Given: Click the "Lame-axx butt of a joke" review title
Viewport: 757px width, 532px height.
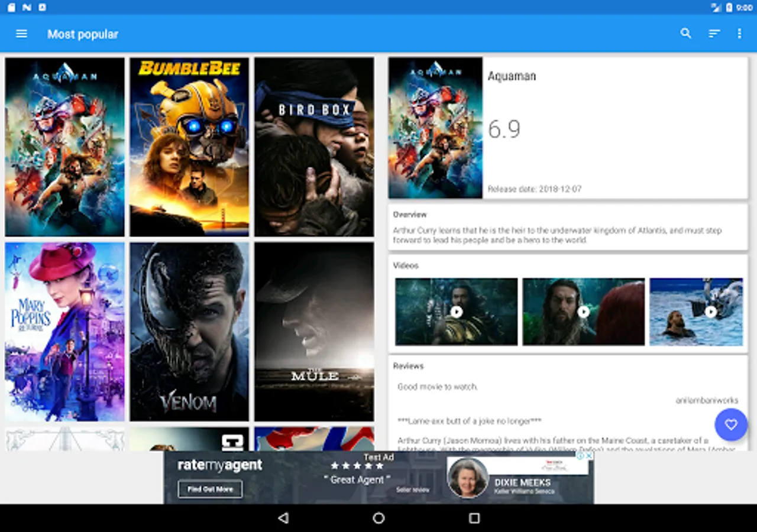Looking at the screenshot, I should tap(470, 421).
